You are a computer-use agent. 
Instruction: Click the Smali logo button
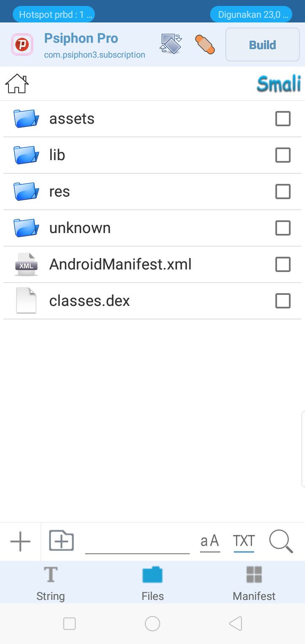[279, 84]
